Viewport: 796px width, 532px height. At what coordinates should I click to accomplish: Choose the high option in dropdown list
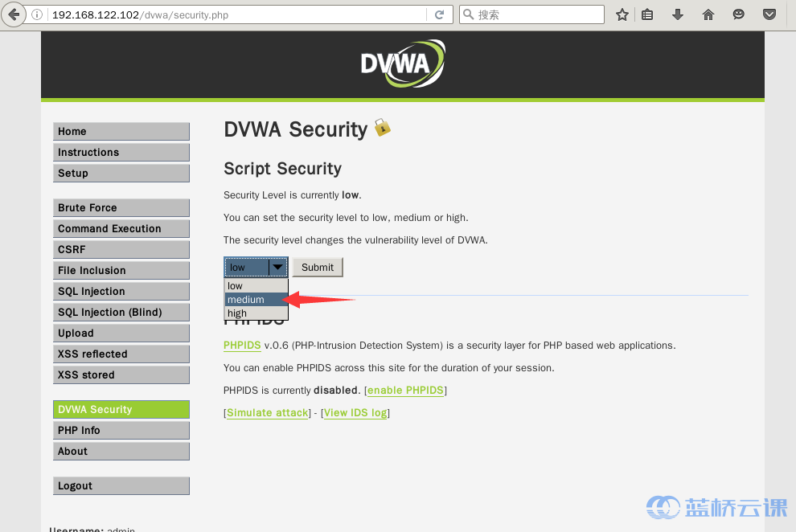click(x=256, y=313)
